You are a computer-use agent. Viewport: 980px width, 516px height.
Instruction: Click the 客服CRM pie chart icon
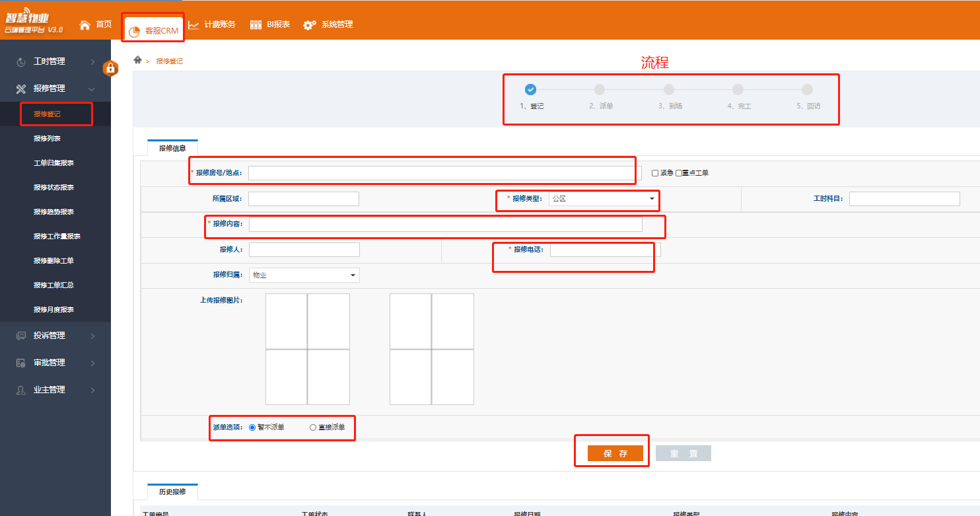click(x=134, y=31)
